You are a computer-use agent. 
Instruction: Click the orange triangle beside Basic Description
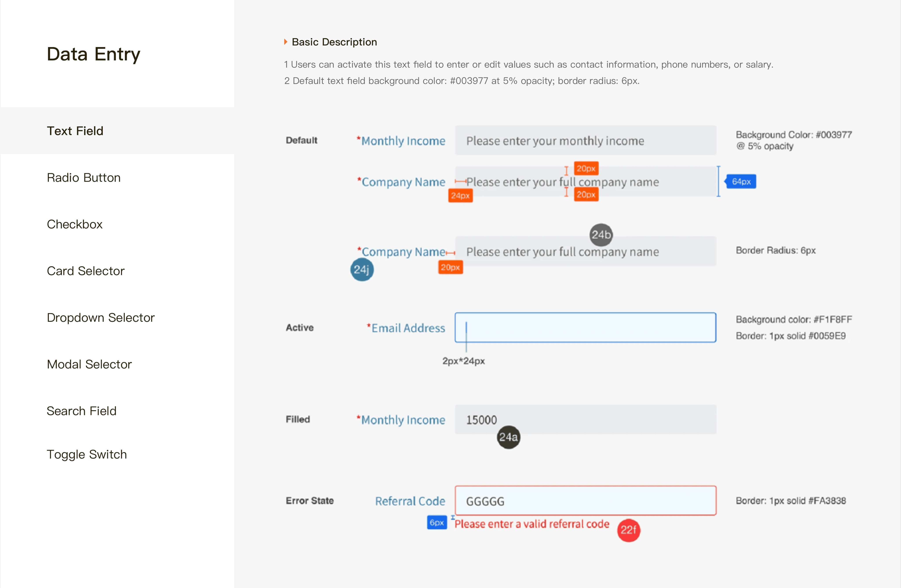pyautogui.click(x=286, y=42)
